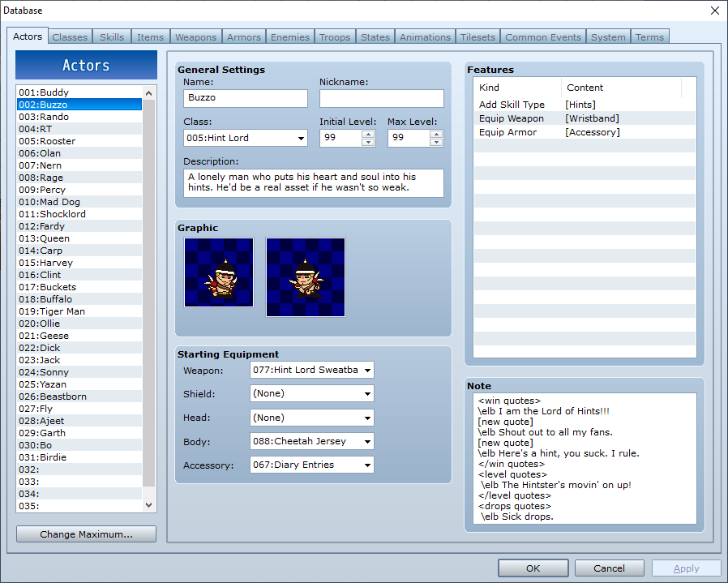Select the empty actor slot 033
This screenshot has width=728, height=583.
click(79, 482)
